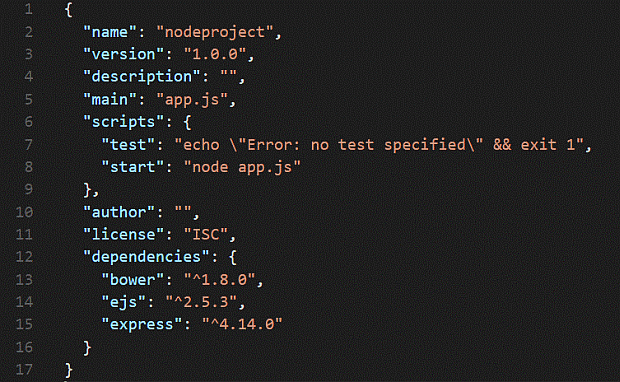Place cursor on the "description" key
Viewport: 620px width, 382px height.
pyautogui.click(x=142, y=76)
